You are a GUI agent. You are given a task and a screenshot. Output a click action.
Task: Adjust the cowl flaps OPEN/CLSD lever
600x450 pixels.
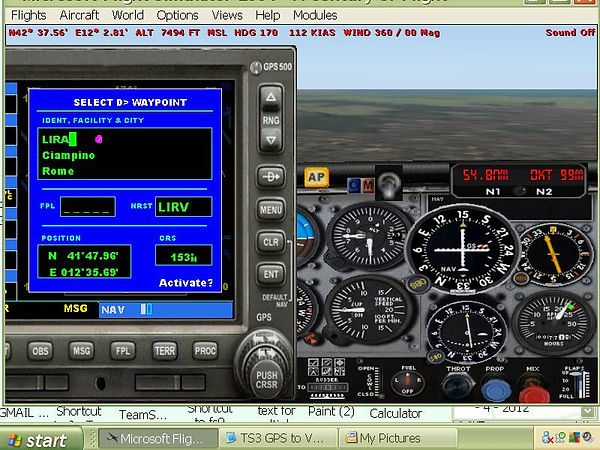pyautogui.click(x=377, y=381)
